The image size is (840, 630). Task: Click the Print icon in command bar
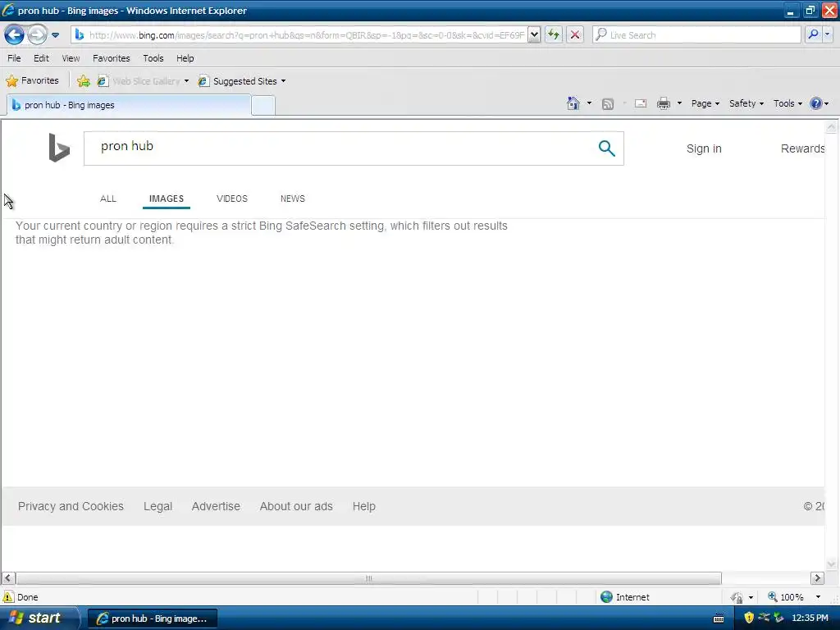[663, 103]
